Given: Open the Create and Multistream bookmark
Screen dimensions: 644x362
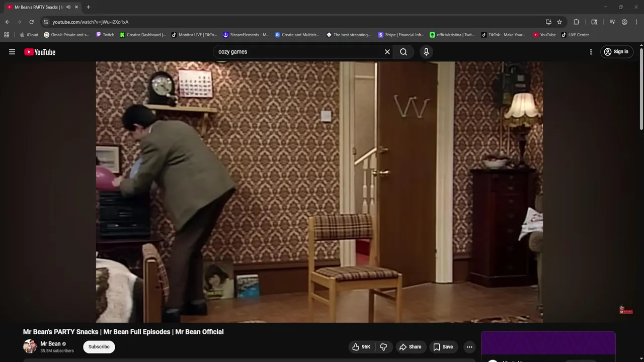Looking at the screenshot, I should point(297,35).
